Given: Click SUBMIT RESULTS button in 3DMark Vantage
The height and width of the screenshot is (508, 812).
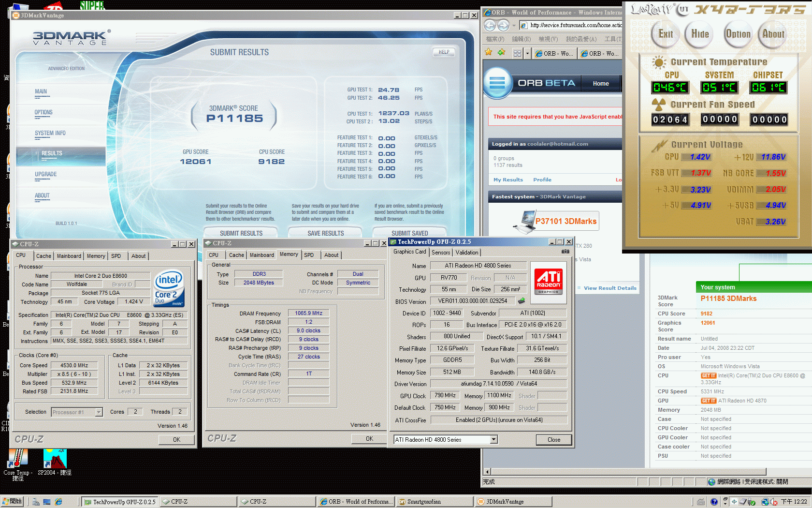Looking at the screenshot, I should [241, 233].
